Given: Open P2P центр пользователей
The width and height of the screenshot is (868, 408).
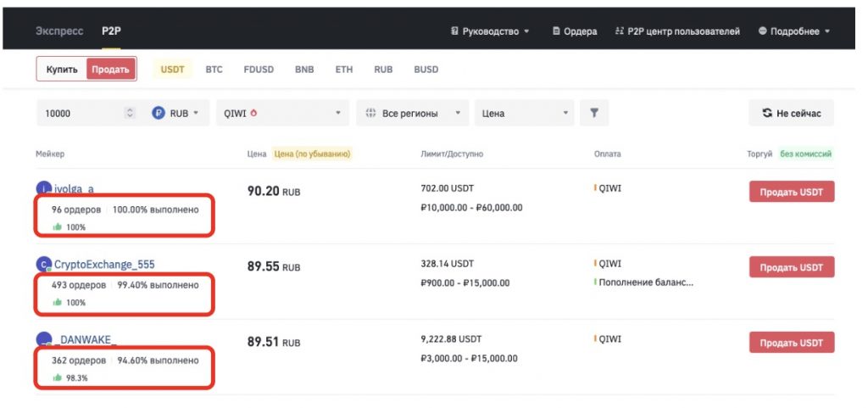Looking at the screenshot, I should point(677,31).
